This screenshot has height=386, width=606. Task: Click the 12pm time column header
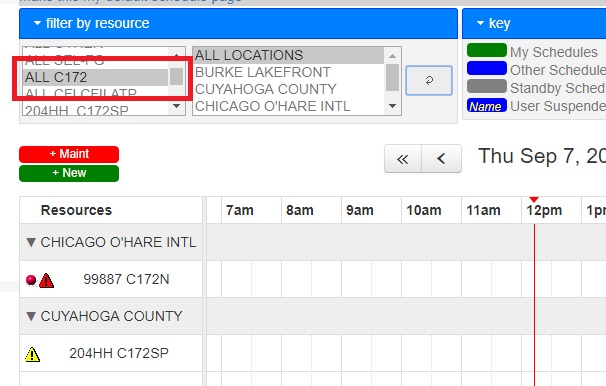544,211
